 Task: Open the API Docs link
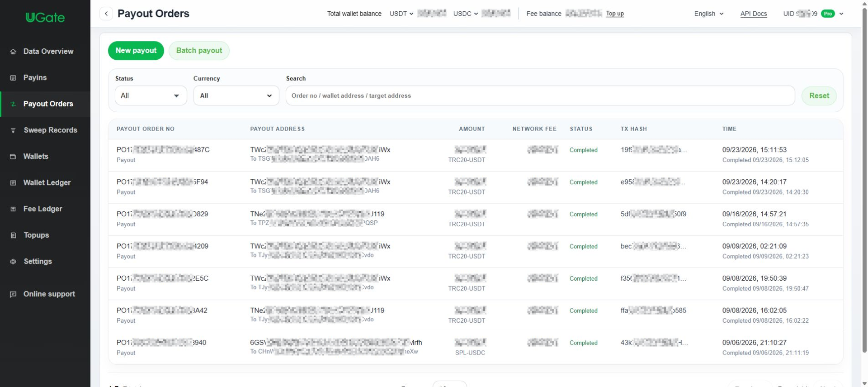[x=754, y=14]
